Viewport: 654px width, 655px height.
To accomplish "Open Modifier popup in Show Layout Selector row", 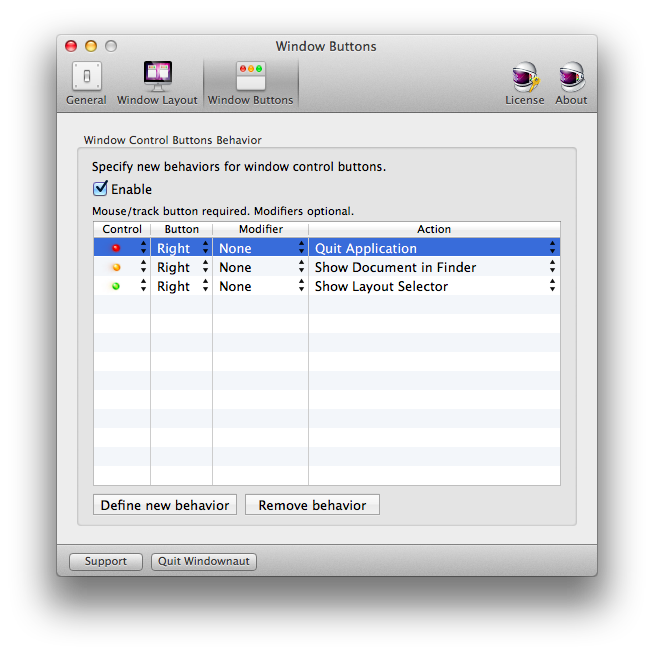I will point(261,286).
